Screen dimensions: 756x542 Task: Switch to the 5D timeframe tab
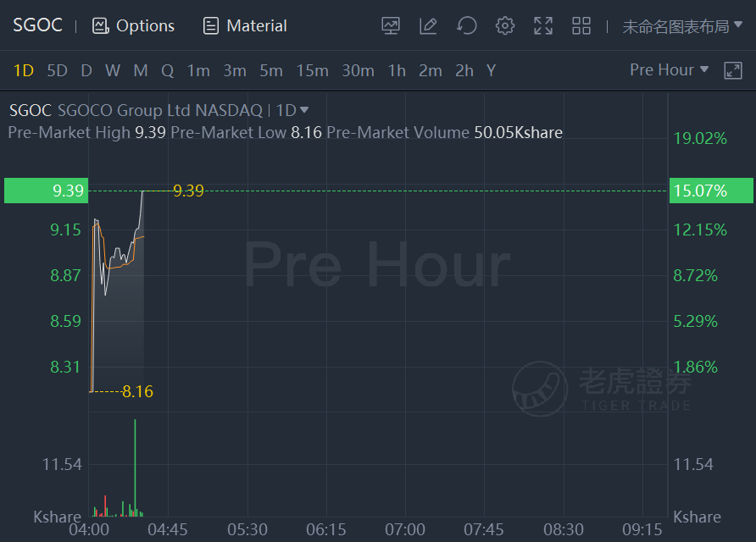click(x=57, y=71)
